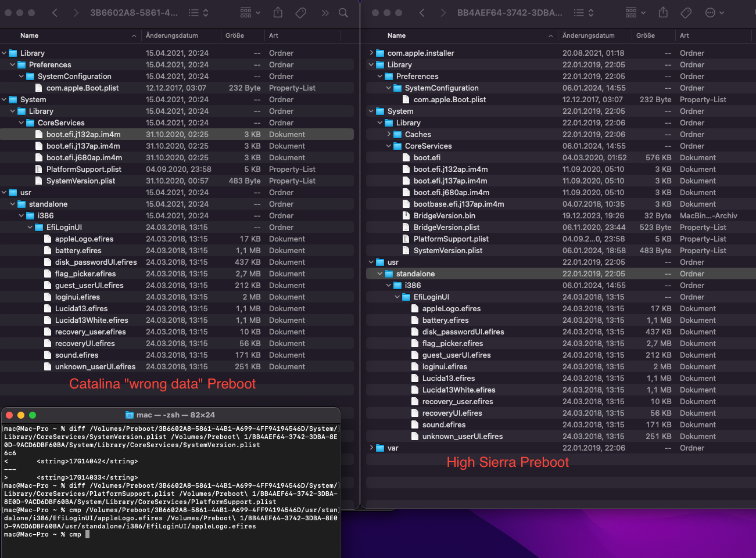Sort left window by Änderungsdatum column
756x558 pixels.
coord(172,35)
